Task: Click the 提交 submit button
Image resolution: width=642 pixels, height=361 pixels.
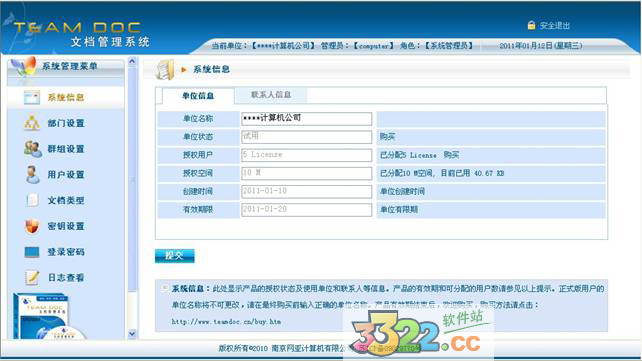Action: (174, 256)
